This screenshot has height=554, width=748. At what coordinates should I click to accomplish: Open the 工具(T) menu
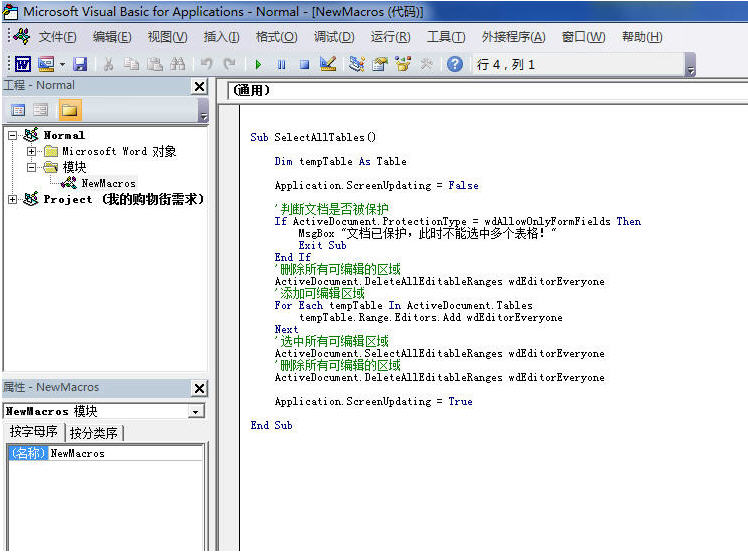(x=446, y=37)
